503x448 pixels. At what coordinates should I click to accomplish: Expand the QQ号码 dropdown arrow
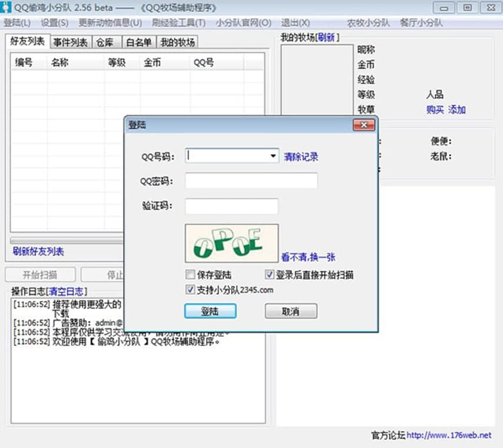tap(273, 156)
